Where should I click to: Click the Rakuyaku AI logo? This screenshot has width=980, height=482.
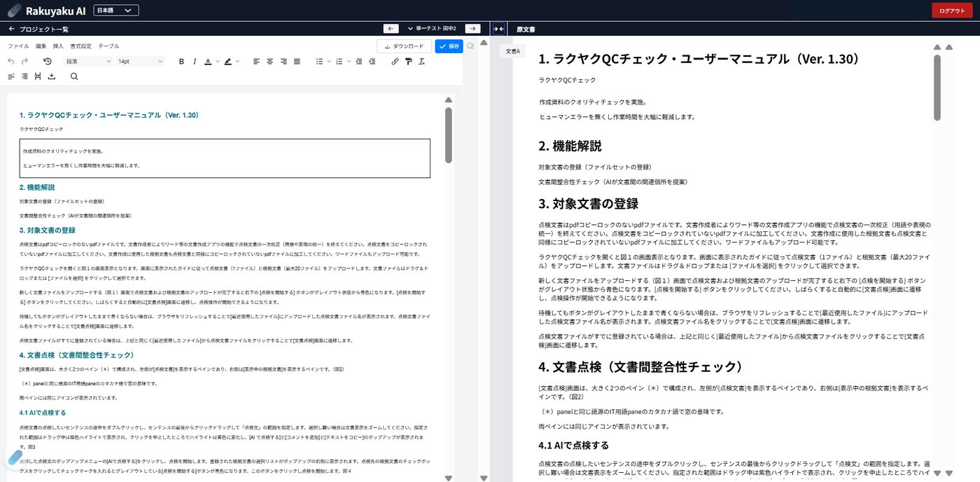pyautogui.click(x=46, y=11)
